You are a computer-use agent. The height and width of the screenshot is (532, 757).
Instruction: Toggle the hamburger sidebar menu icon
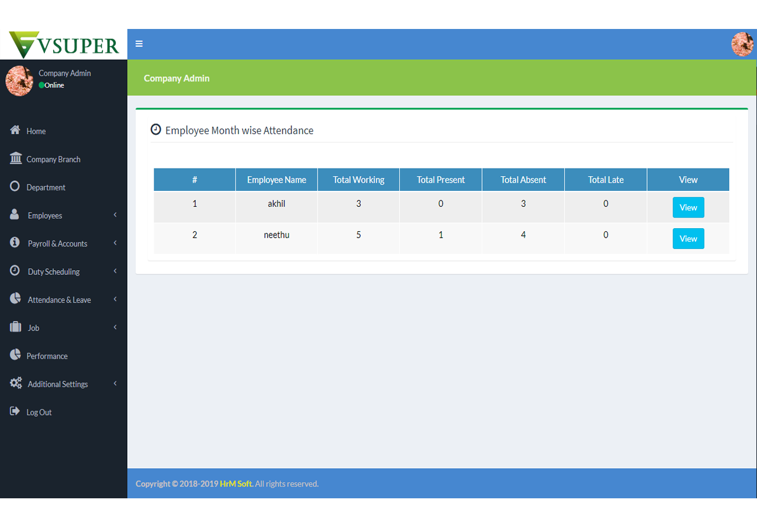(139, 44)
